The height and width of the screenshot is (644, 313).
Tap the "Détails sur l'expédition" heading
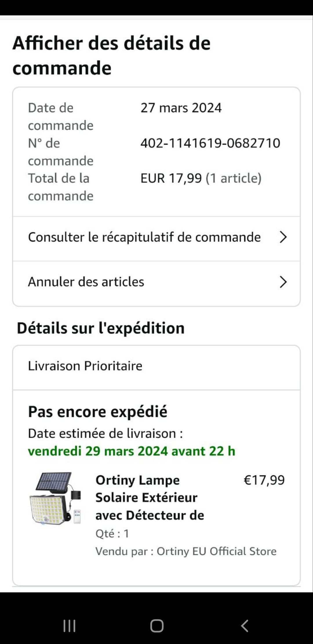(x=101, y=328)
